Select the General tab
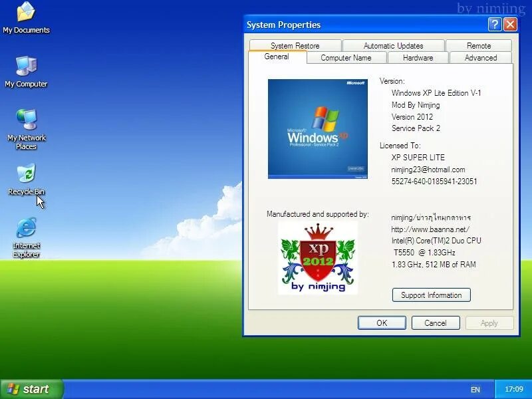The height and width of the screenshot is (399, 532). coord(277,57)
